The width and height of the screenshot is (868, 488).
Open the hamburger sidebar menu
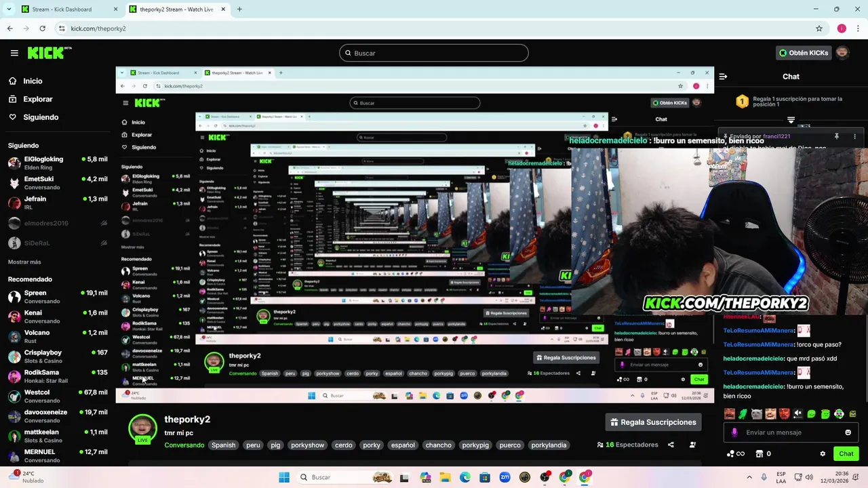click(14, 53)
